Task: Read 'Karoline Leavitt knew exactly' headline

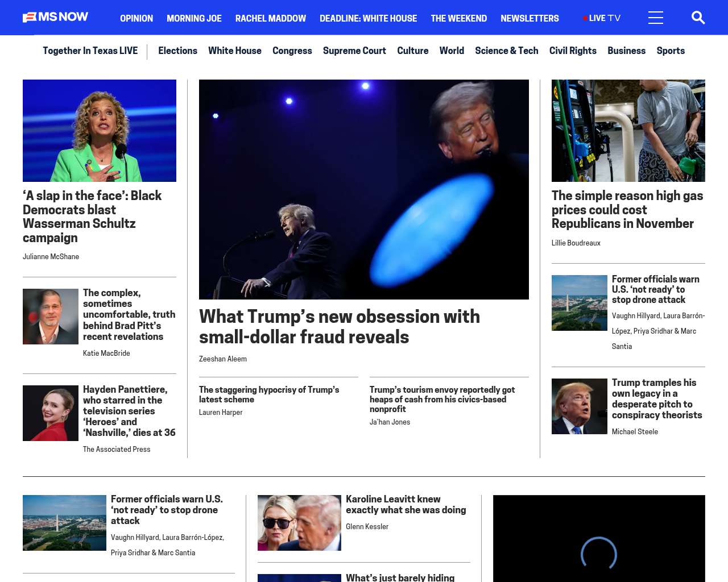Action: [x=406, y=505]
